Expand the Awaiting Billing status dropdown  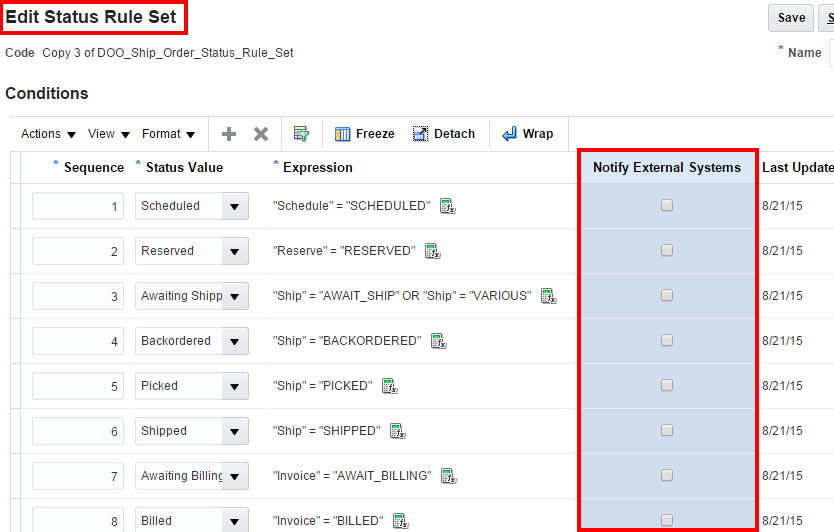click(235, 476)
